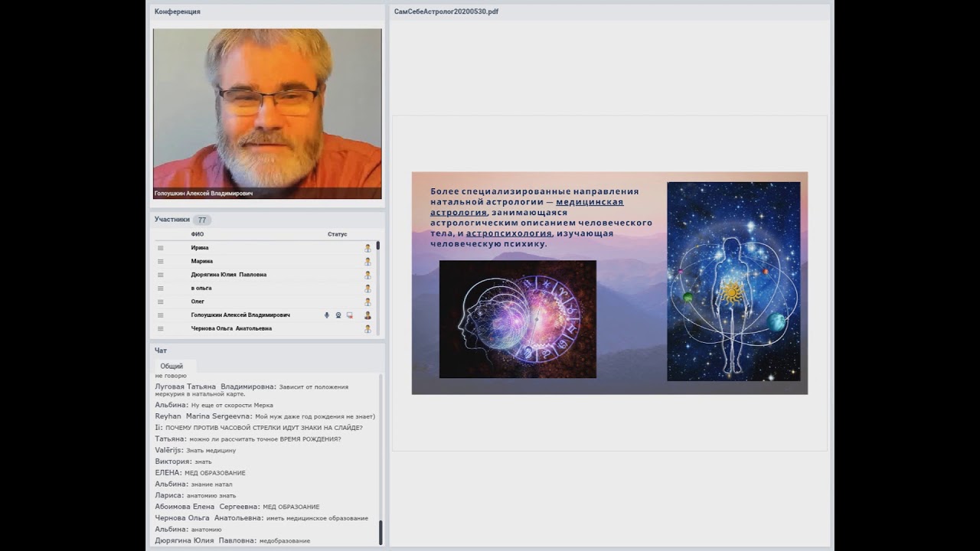Click the avatar icon in в ольга row
The image size is (980, 551).
click(367, 289)
